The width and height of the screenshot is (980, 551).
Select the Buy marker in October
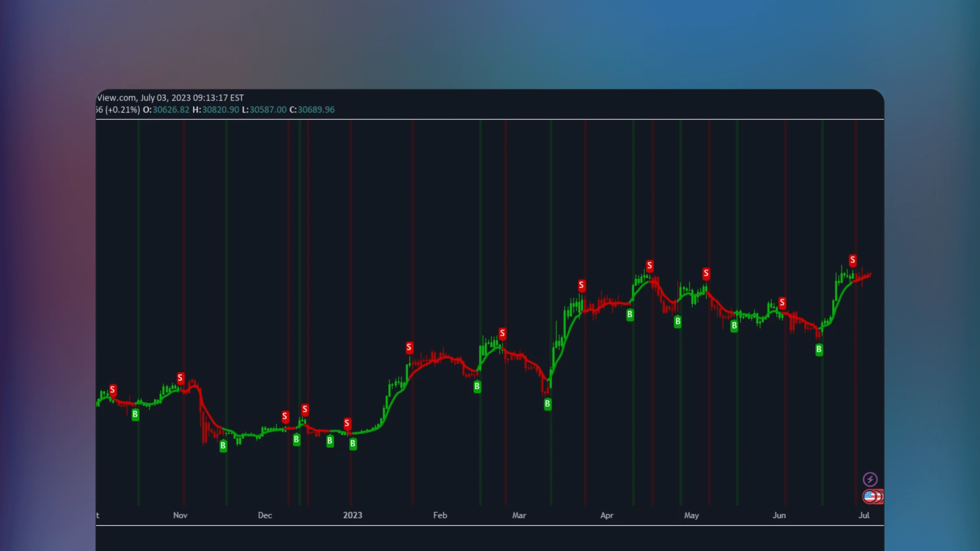[x=135, y=414]
